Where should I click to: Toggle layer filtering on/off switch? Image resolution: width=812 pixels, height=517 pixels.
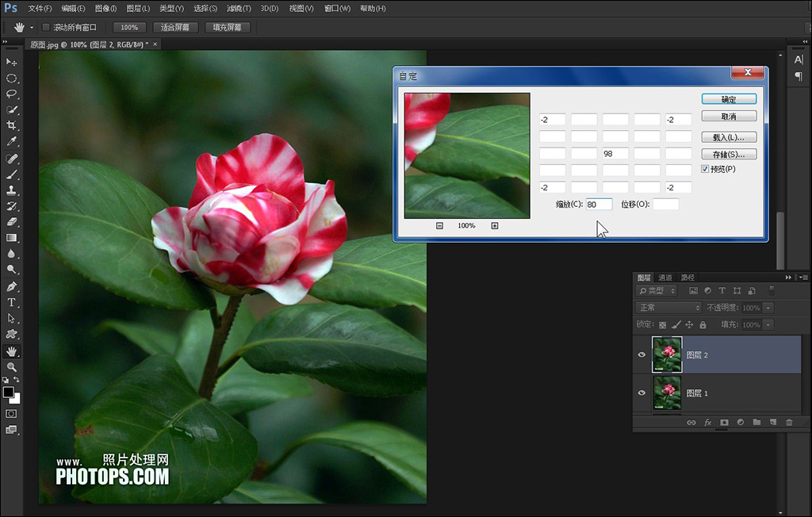click(x=772, y=291)
